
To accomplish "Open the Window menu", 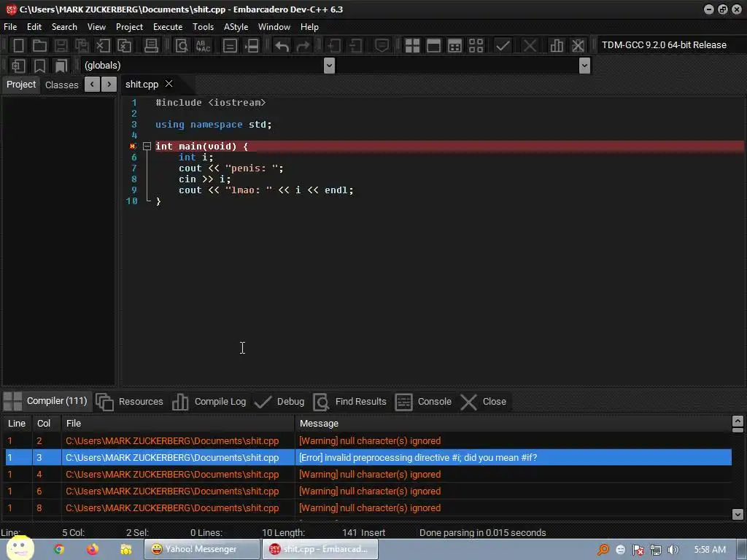I will click(274, 27).
